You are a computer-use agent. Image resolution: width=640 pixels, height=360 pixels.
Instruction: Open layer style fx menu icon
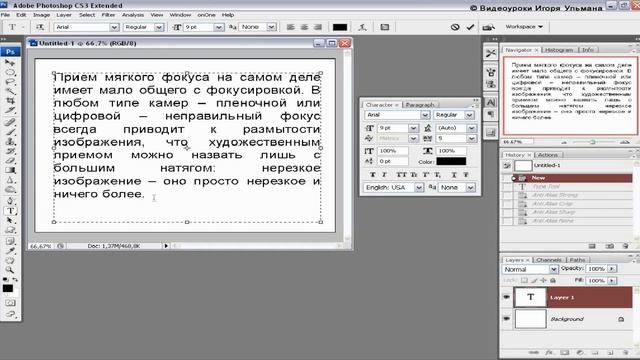549,352
